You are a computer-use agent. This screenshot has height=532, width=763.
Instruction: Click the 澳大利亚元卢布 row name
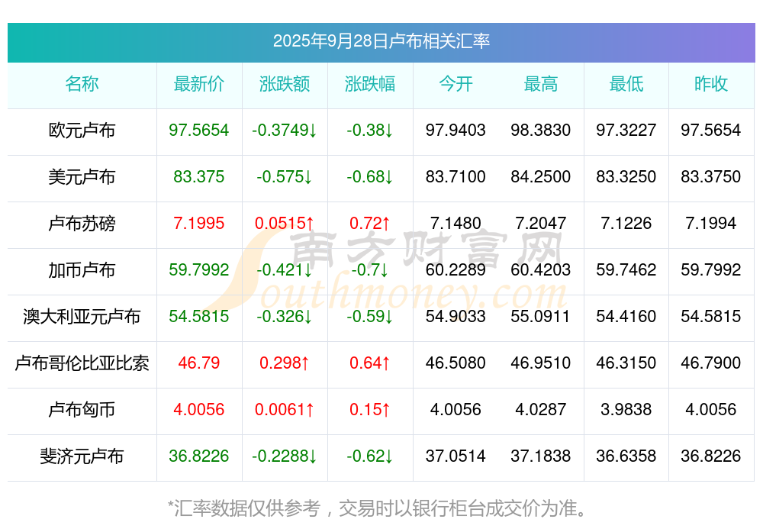(x=82, y=317)
